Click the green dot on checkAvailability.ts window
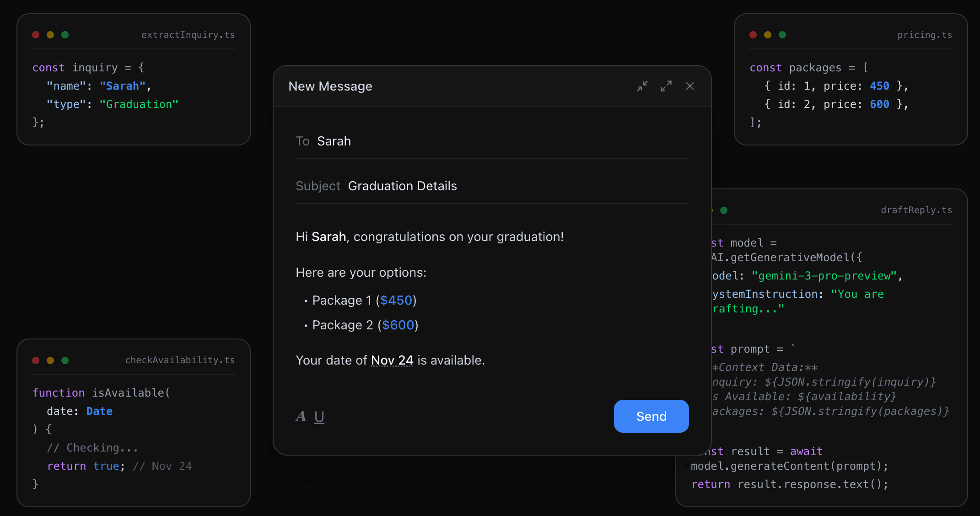The image size is (980, 516). (x=65, y=360)
